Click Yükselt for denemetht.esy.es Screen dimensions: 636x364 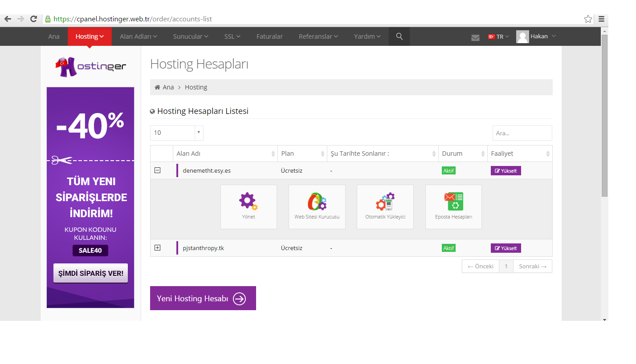tap(506, 170)
